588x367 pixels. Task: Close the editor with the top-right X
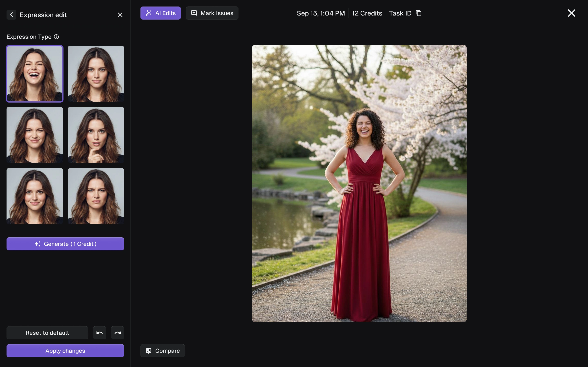[571, 13]
